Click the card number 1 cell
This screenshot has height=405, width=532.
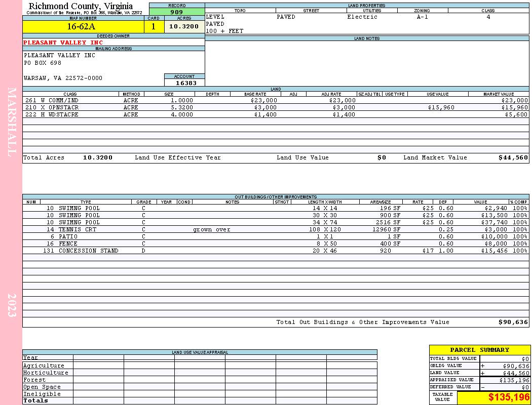coord(154,27)
